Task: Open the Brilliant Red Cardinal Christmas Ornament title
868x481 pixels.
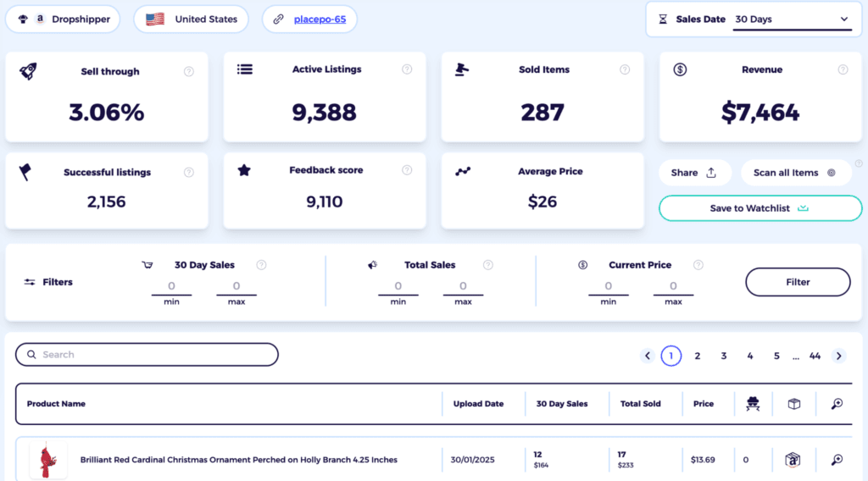Action: click(x=238, y=460)
